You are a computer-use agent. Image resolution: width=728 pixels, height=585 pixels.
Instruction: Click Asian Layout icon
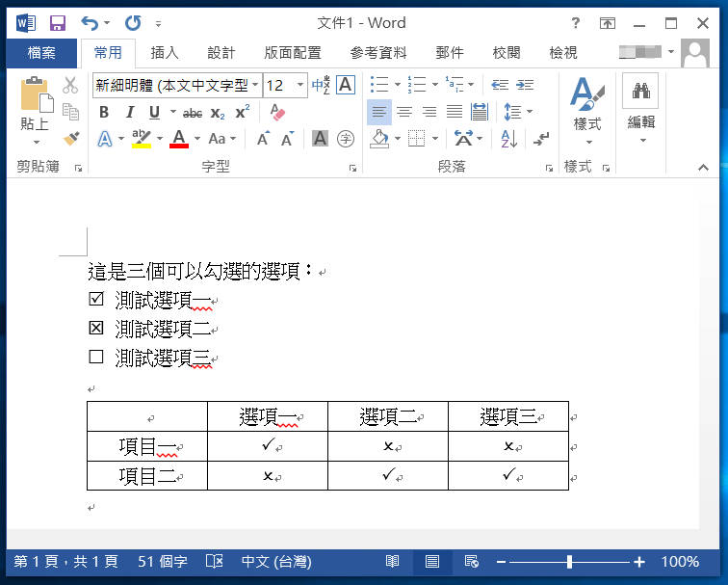click(463, 139)
